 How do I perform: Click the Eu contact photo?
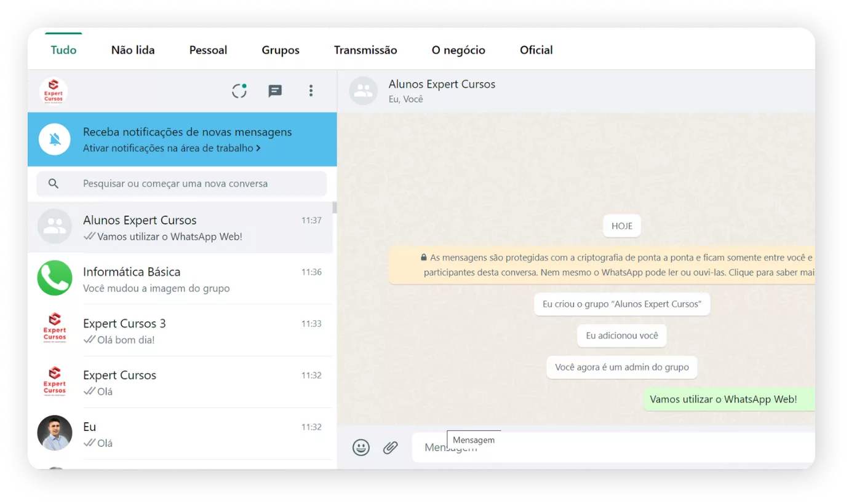point(55,433)
